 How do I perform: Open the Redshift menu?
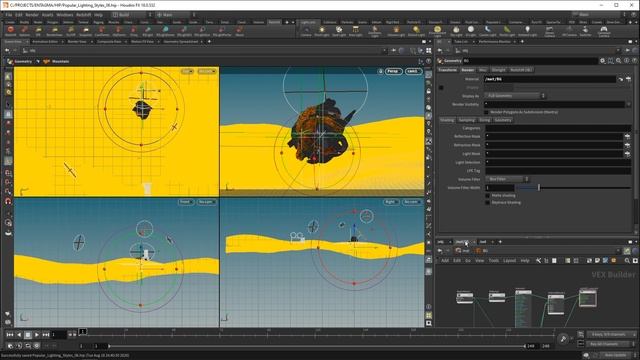84,15
